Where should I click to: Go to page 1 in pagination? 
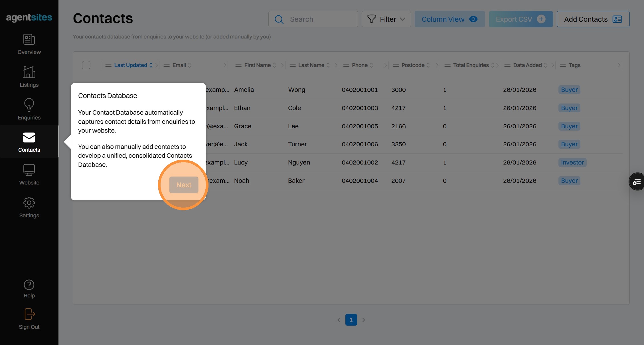pos(351,320)
